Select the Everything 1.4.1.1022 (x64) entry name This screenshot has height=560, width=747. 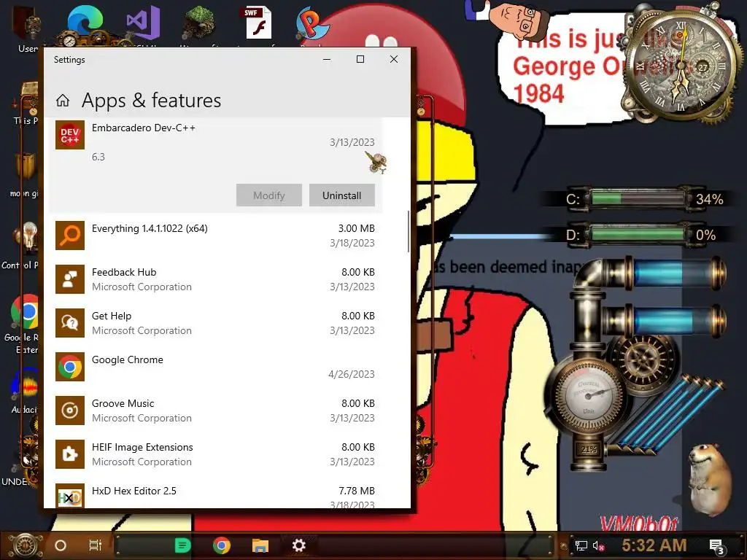pos(150,228)
